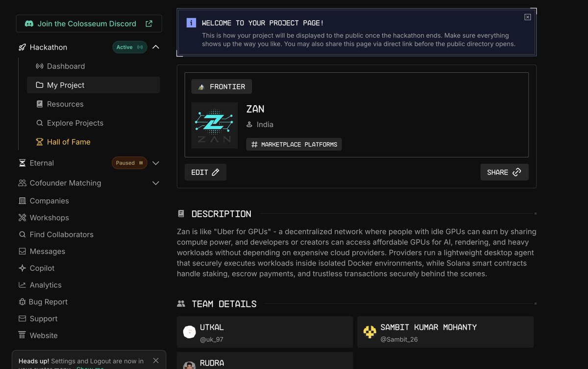
Task: Open Messages inbox
Action: coord(47,252)
